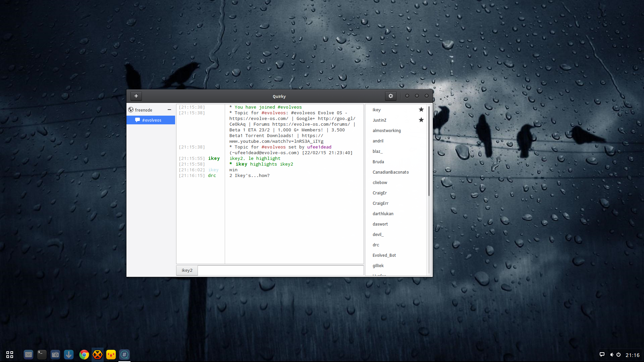Click ufee1dead nickname in topic line
The height and width of the screenshot is (362, 644).
319,147
